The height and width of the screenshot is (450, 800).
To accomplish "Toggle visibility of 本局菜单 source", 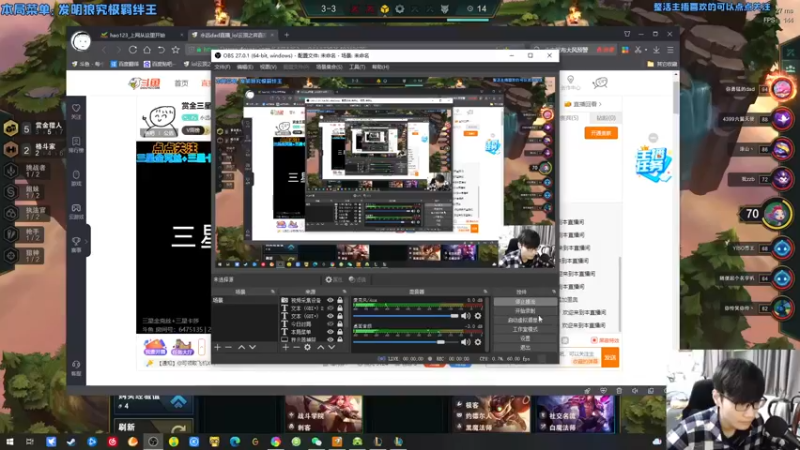I will 331,332.
